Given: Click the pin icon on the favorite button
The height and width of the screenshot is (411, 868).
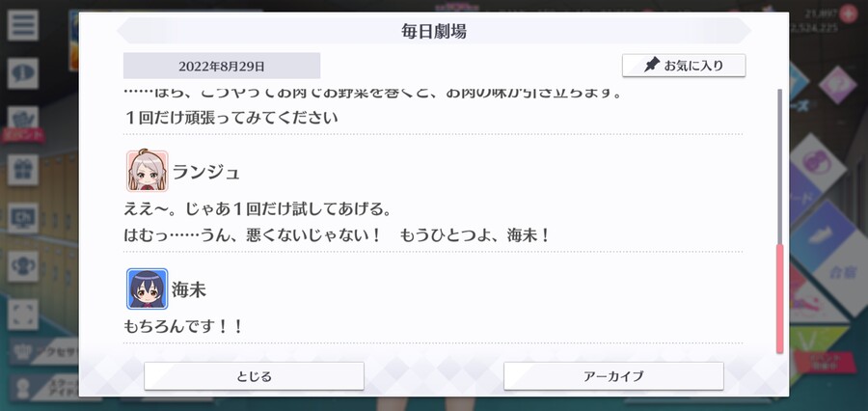Looking at the screenshot, I should click(652, 66).
